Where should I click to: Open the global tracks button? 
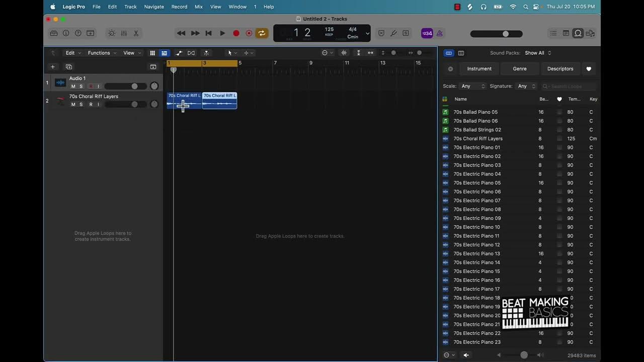tap(153, 67)
